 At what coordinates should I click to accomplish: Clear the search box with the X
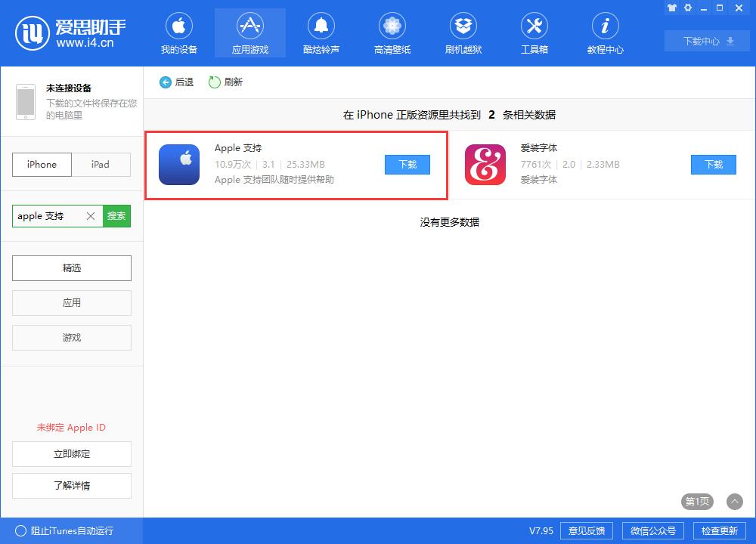coord(90,216)
